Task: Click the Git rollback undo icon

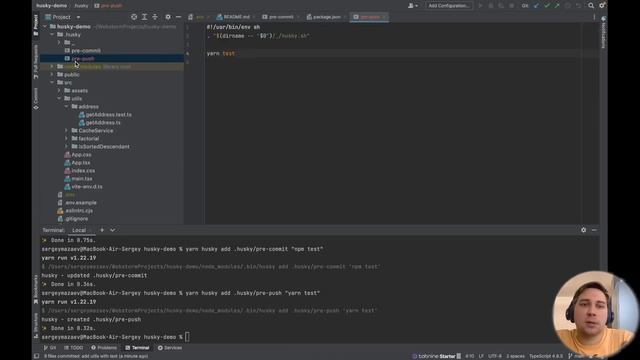Action: click(x=578, y=6)
